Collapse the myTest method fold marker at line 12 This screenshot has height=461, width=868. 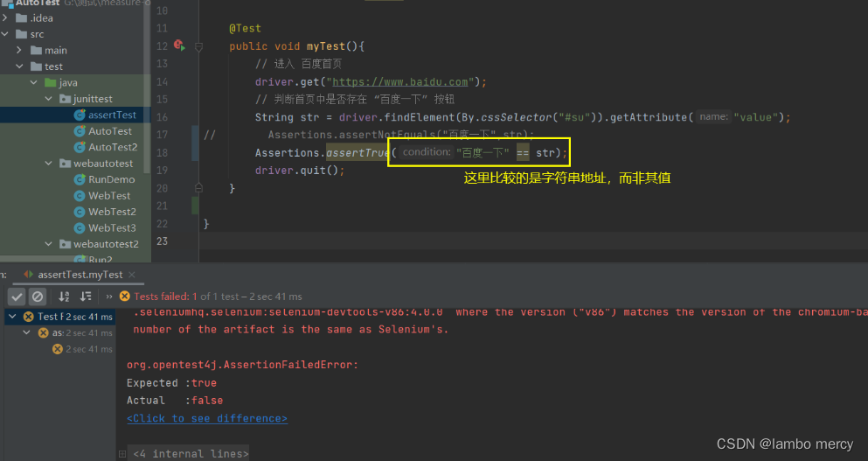pyautogui.click(x=198, y=47)
